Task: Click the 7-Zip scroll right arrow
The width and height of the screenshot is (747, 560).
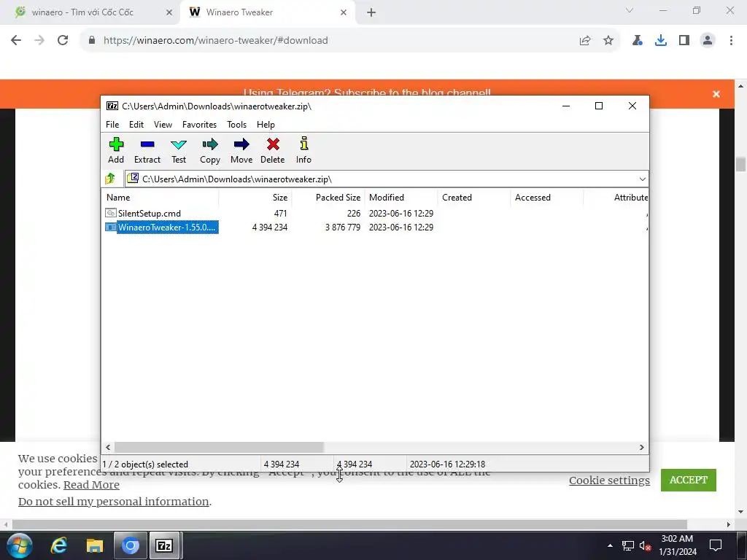Action: click(x=641, y=447)
